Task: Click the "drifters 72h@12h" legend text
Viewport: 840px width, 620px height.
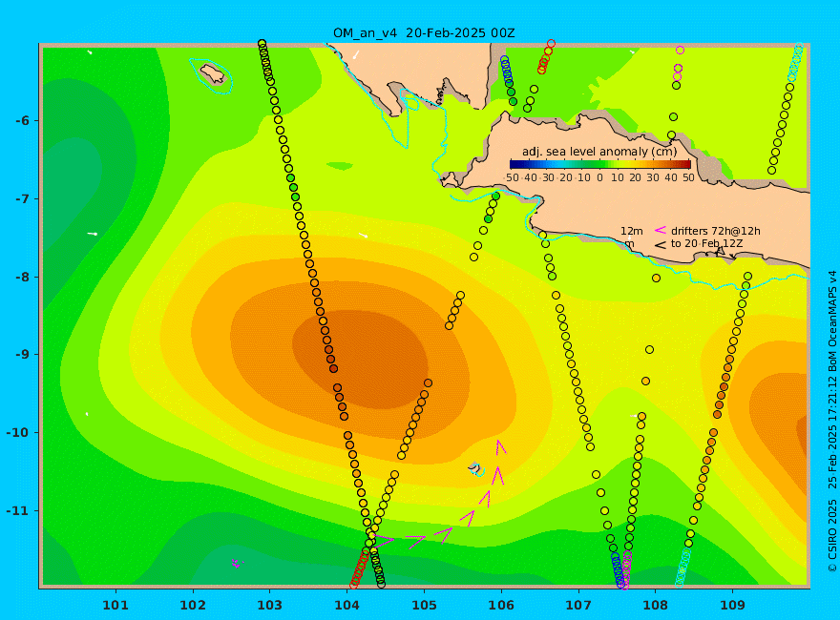Action: (715, 231)
